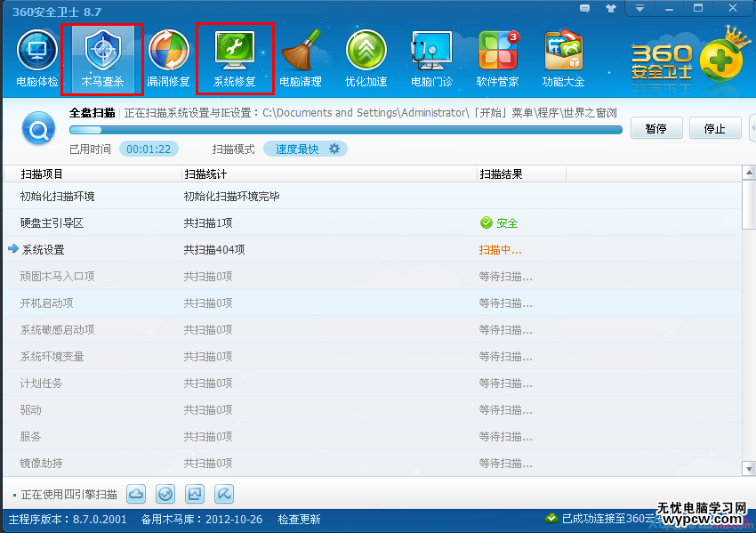Viewport: 756px width, 533px height.
Task: Click the elapsed time 00:01:22 value
Action: [149, 149]
